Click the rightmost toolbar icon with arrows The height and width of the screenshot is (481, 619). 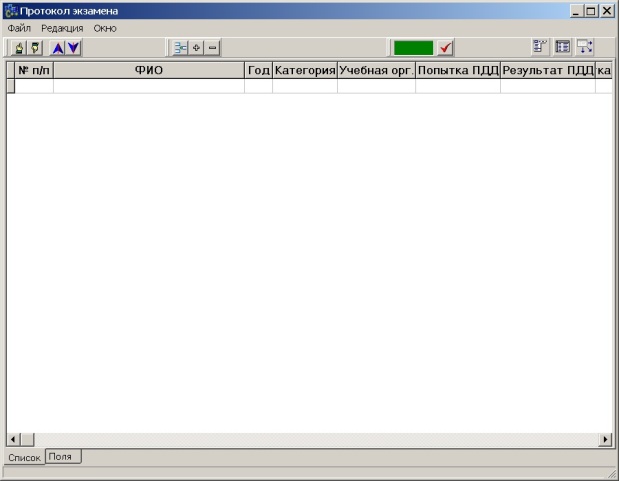point(585,47)
